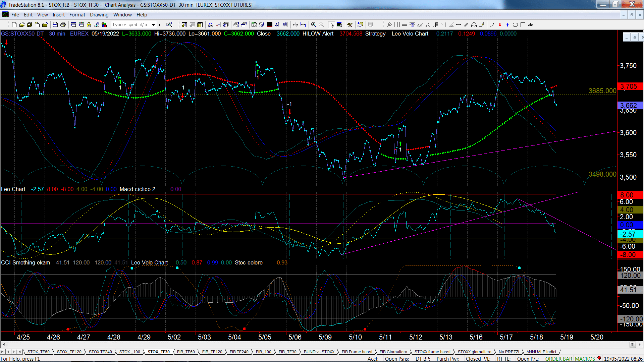Select the parallel lines drawing tool
Image resolution: width=644 pixels, height=362 pixels.
pyautogui.click(x=466, y=25)
